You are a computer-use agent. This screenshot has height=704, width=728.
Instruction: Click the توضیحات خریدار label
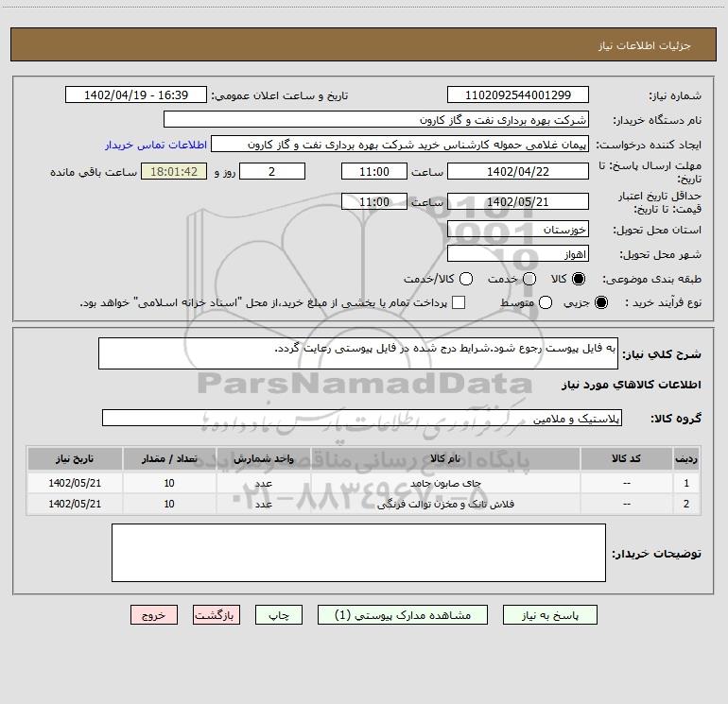click(x=656, y=553)
